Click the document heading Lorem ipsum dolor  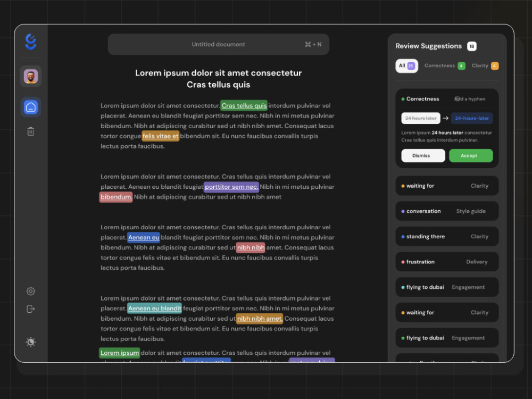click(x=218, y=79)
